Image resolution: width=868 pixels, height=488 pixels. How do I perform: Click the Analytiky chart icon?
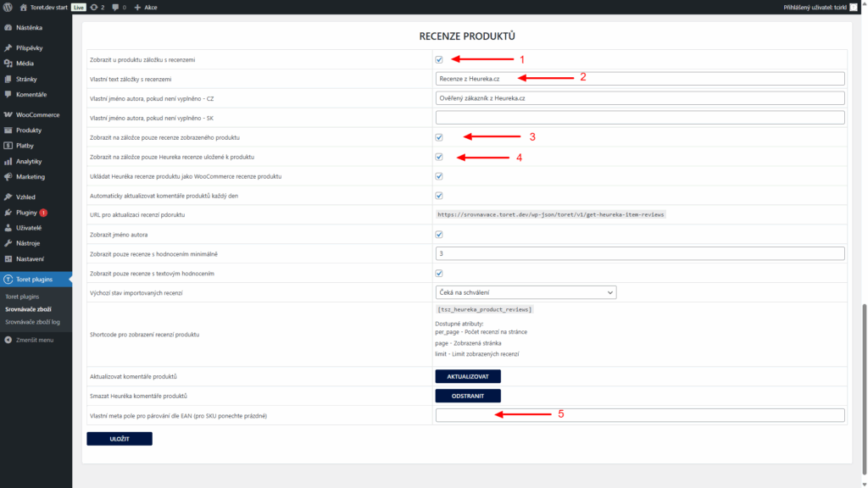(x=8, y=162)
